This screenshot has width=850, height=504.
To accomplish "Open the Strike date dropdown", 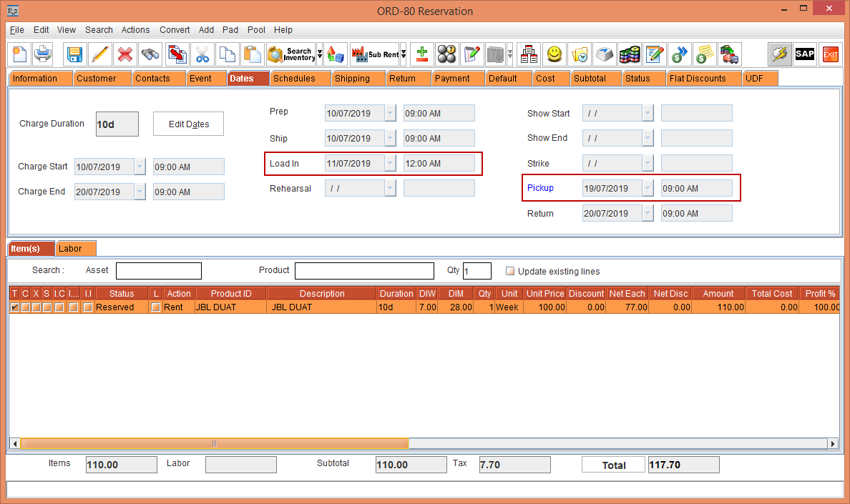I will point(648,163).
